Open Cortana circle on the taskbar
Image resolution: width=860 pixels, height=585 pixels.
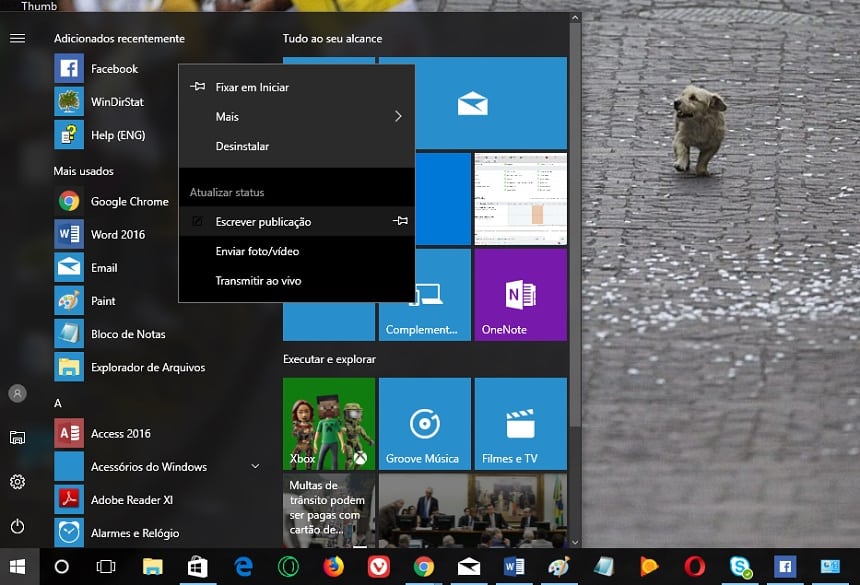point(61,566)
